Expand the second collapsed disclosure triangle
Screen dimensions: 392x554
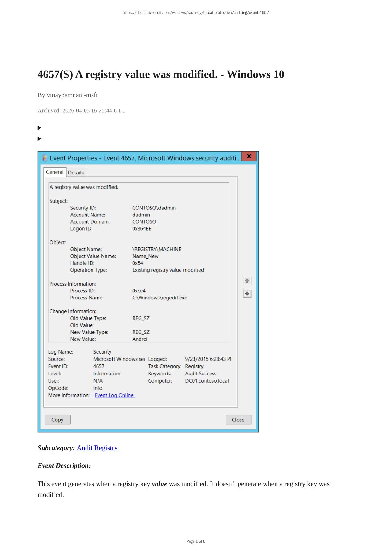39,138
